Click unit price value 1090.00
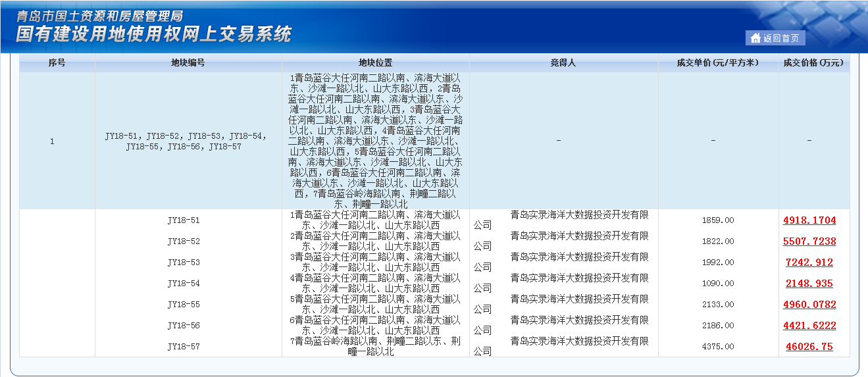 (718, 284)
